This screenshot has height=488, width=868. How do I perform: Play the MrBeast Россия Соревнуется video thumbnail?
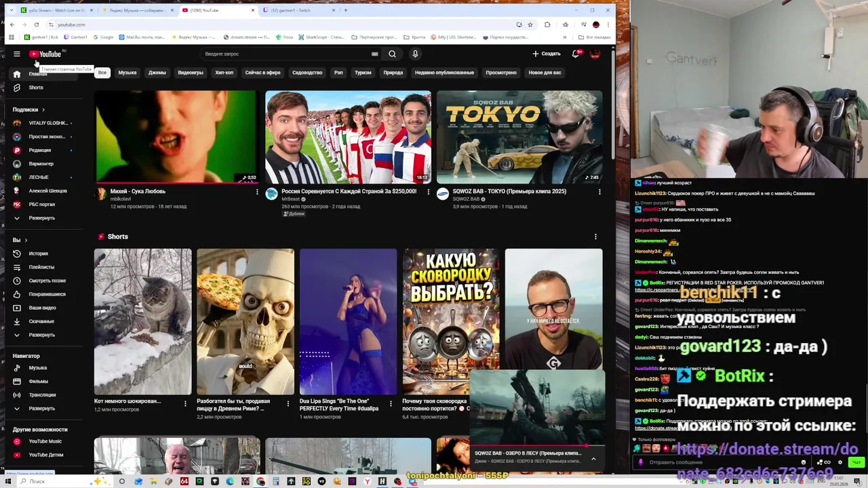click(348, 137)
